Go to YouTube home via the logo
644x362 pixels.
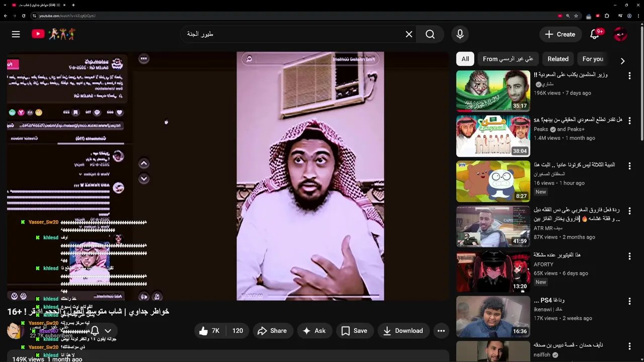point(53,34)
